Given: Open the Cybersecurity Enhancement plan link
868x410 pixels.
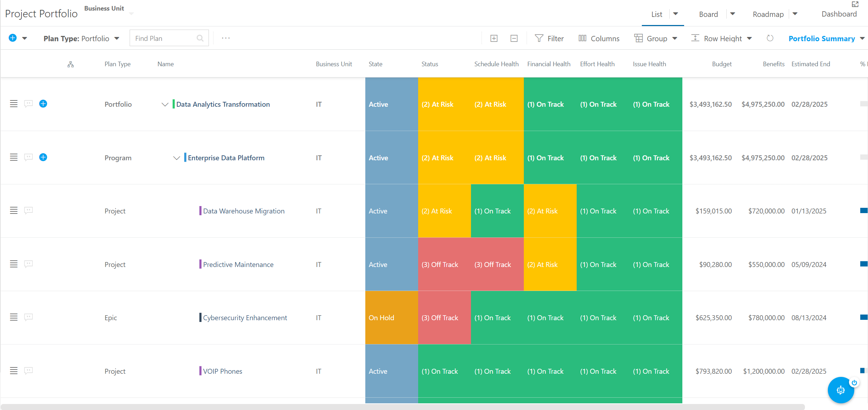Looking at the screenshot, I should pyautogui.click(x=245, y=318).
